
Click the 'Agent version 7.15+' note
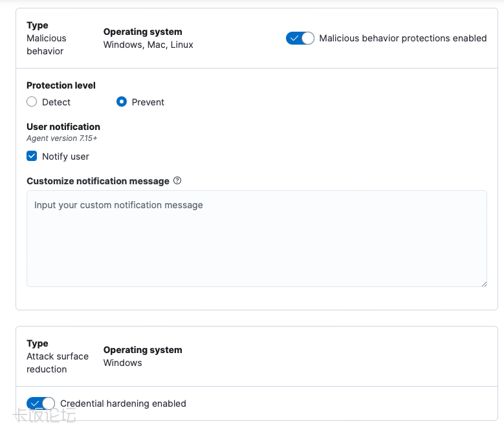coord(61,138)
